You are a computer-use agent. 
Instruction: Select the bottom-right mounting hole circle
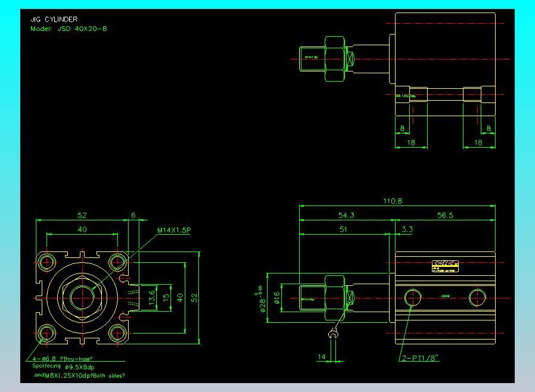click(x=118, y=334)
